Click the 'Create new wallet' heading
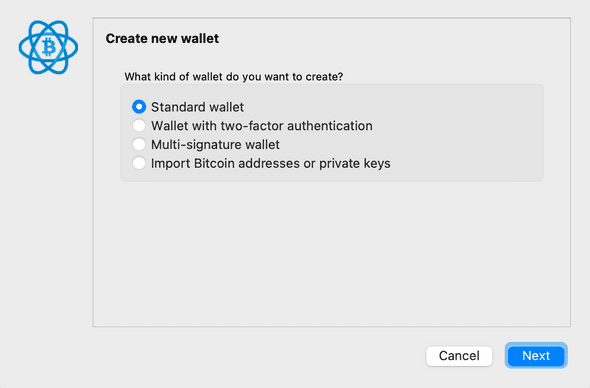 [x=162, y=38]
